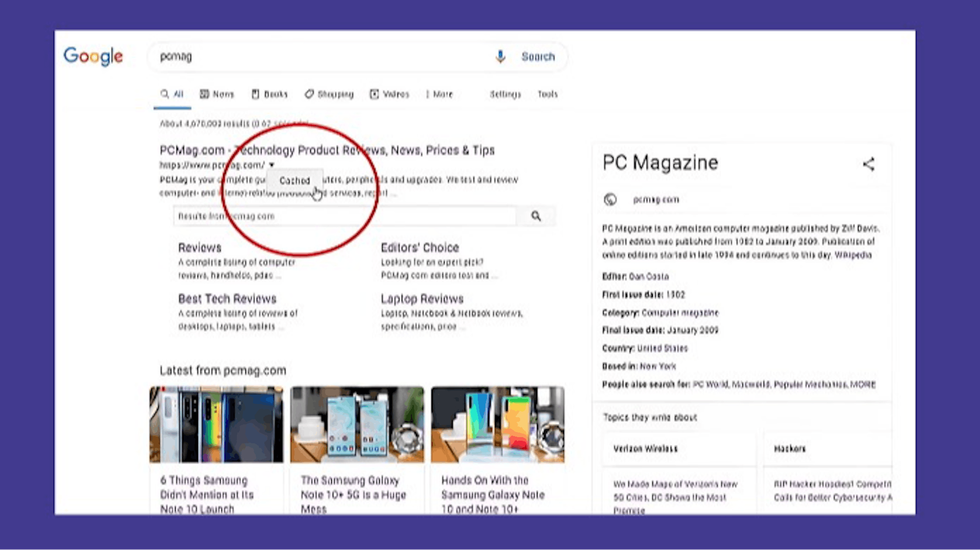Open article The Samsung Galaxy Note 10+ 5G

click(353, 494)
